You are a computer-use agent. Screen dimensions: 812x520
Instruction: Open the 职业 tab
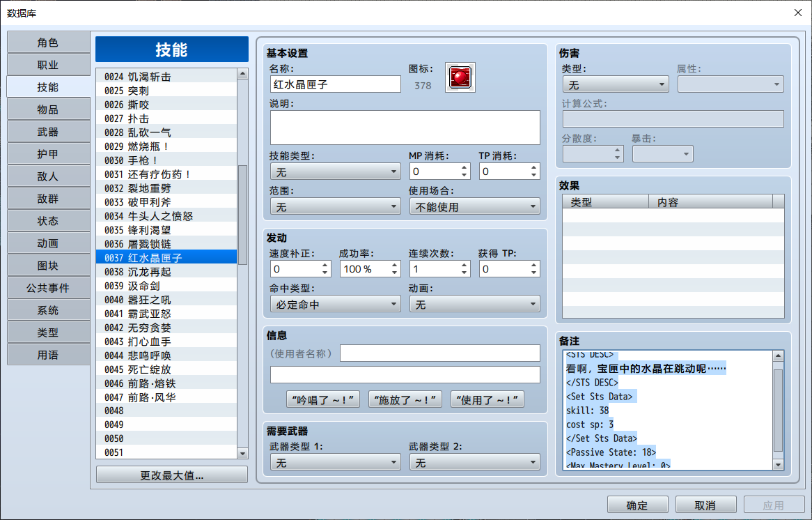(x=48, y=65)
